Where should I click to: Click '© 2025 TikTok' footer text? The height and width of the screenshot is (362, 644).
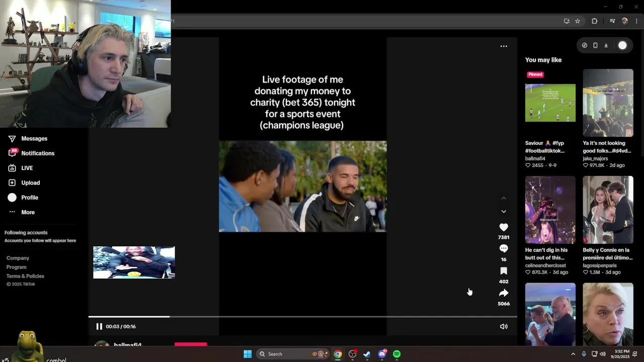pos(21,284)
